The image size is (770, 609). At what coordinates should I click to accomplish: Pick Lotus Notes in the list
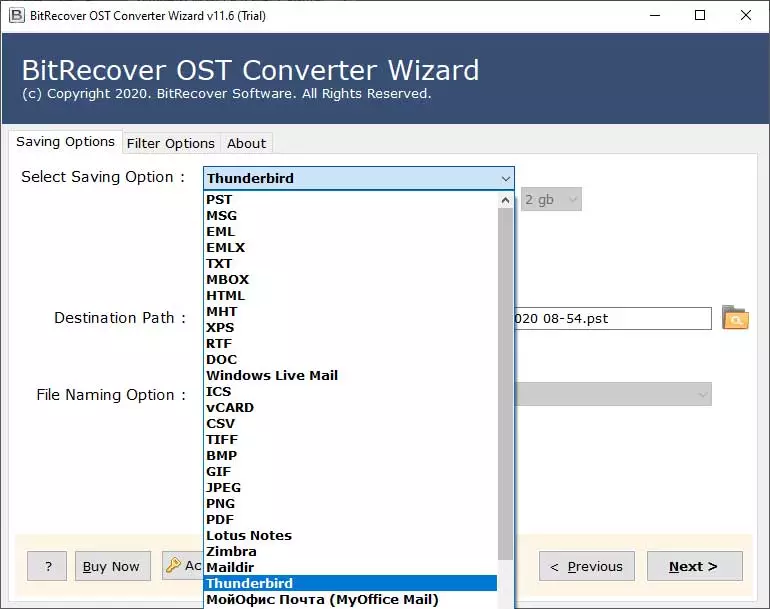[x=350, y=535]
